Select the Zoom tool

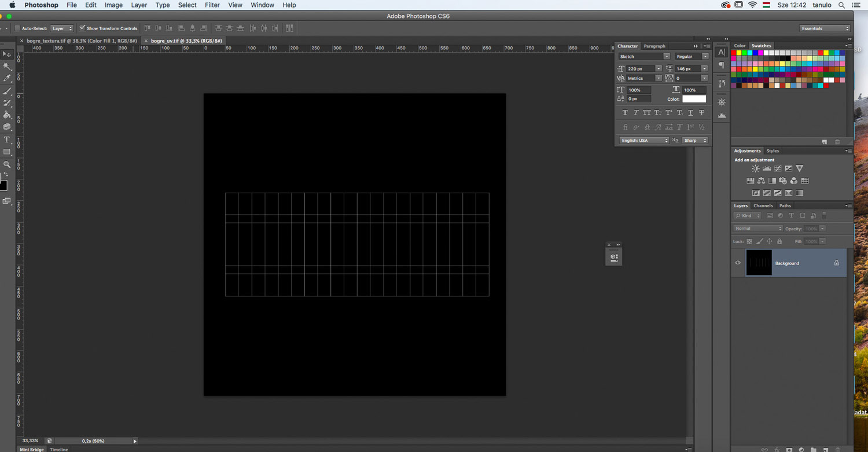coord(7,164)
